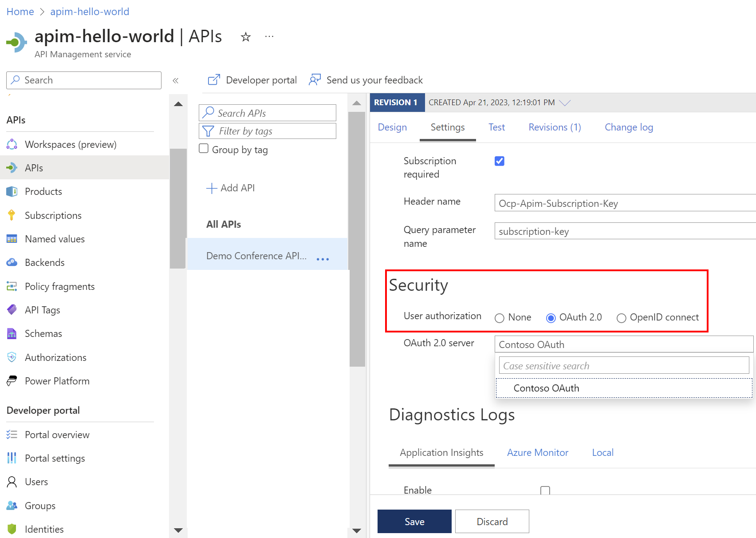Open the Schemas section
Viewport: 756px width, 538px height.
(43, 333)
